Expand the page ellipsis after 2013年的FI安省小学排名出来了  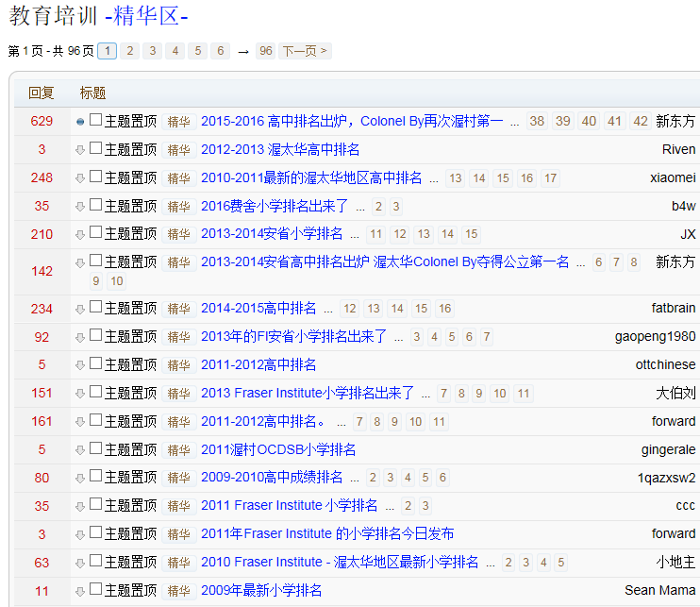[398, 337]
